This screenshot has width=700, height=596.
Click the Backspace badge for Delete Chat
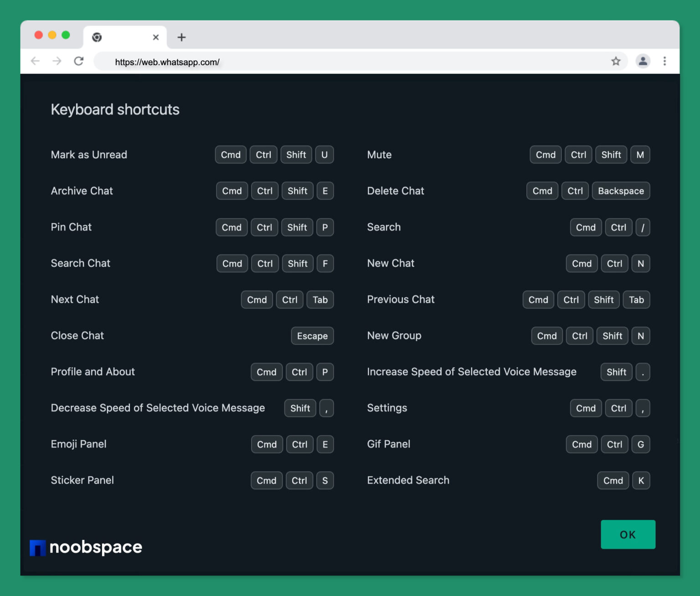pyautogui.click(x=621, y=191)
